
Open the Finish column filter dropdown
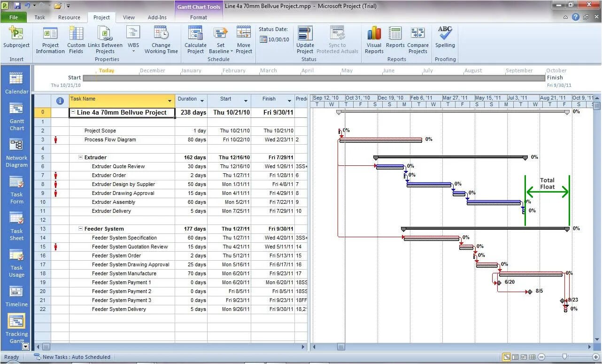click(289, 101)
